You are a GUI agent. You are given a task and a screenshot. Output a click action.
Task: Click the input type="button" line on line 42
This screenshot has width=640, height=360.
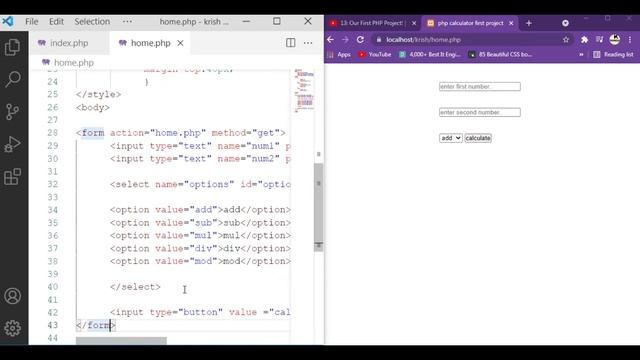(x=200, y=312)
